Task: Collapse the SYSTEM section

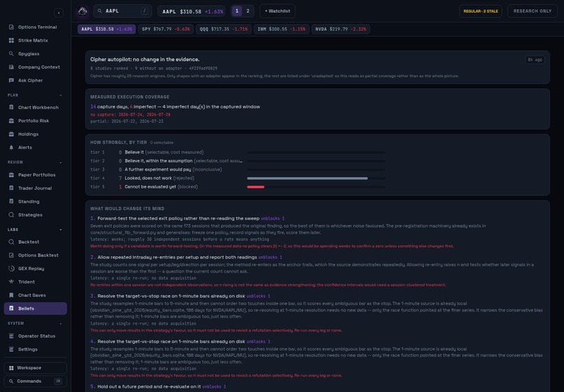Action: [60, 323]
